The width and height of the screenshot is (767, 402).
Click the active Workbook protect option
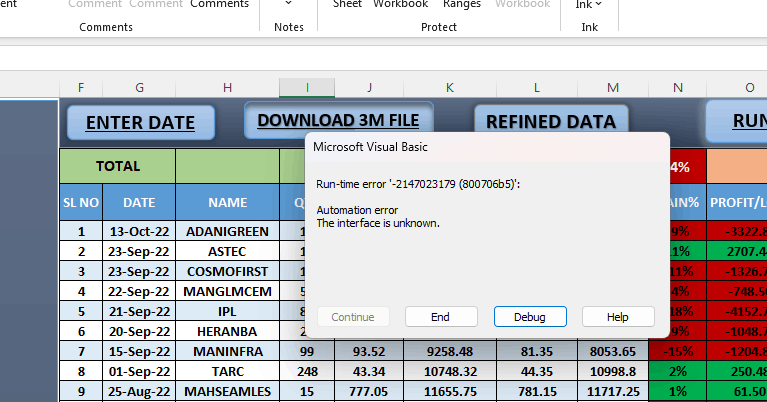[401, 4]
